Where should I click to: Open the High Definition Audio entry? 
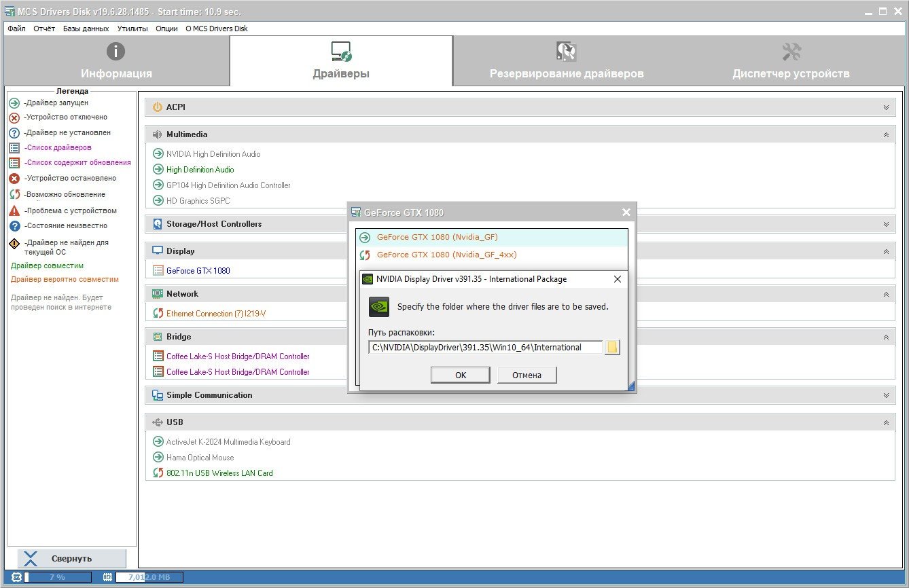pyautogui.click(x=200, y=170)
